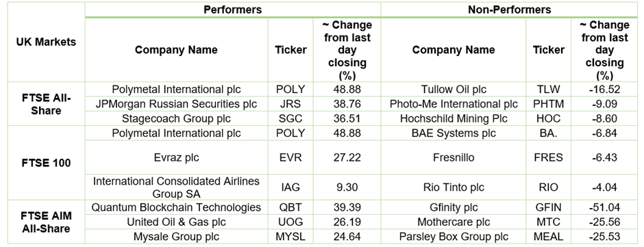This screenshot has height=247, width=644.
Task: Select the IAG ticker cell
Action: coord(290,187)
